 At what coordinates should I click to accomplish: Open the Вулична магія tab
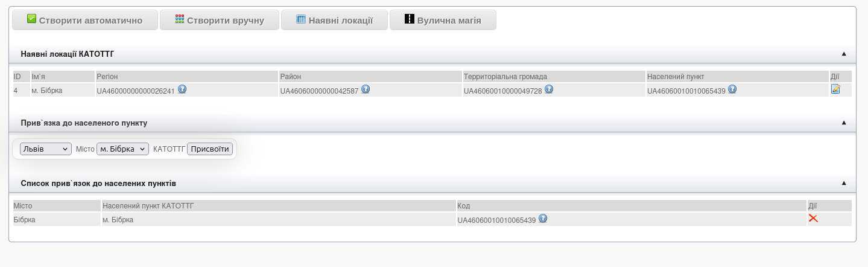443,20
